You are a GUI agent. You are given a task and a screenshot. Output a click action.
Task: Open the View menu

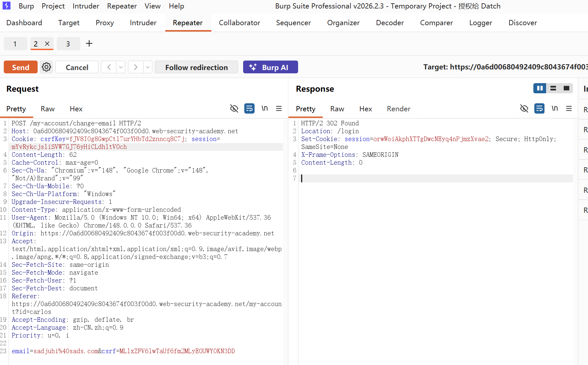click(152, 6)
